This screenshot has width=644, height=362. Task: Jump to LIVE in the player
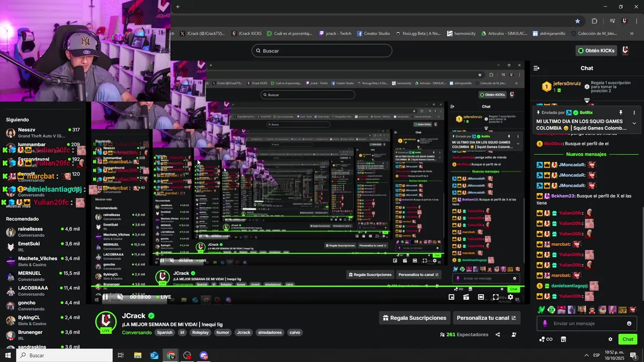point(164,297)
